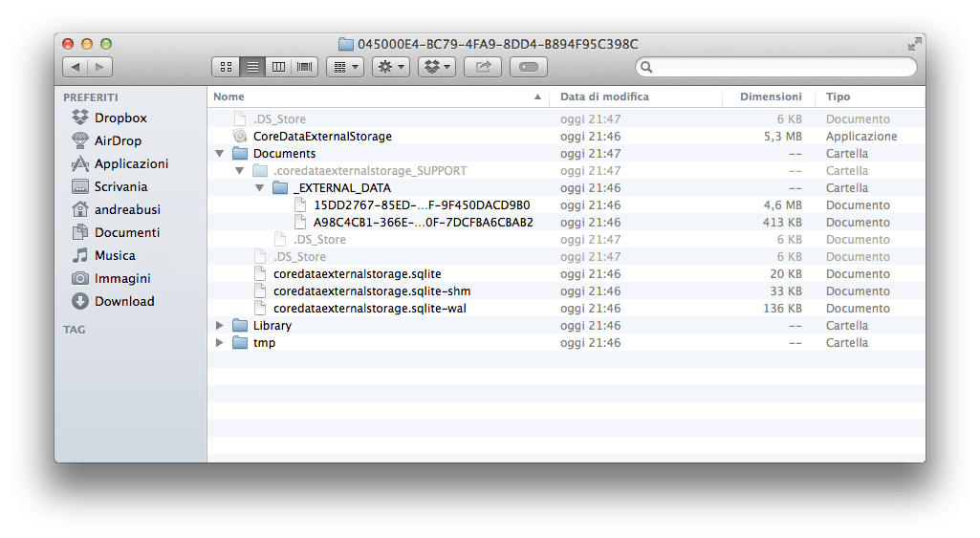Zoom the Finder window with green button

(106, 44)
